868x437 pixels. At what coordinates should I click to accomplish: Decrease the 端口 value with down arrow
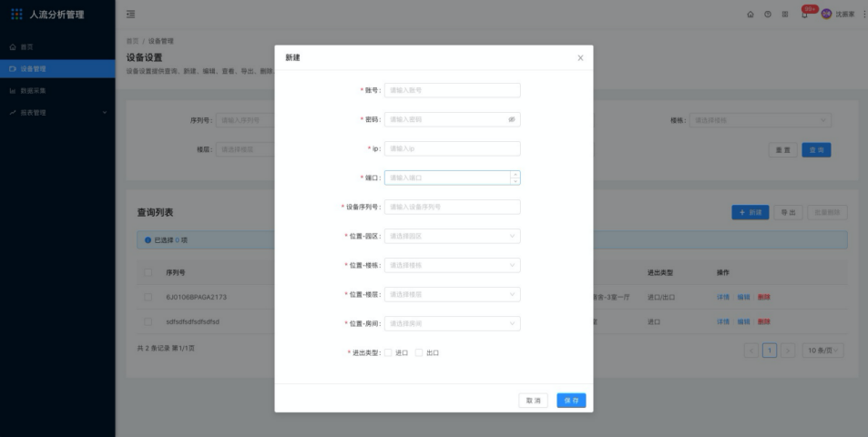point(515,181)
